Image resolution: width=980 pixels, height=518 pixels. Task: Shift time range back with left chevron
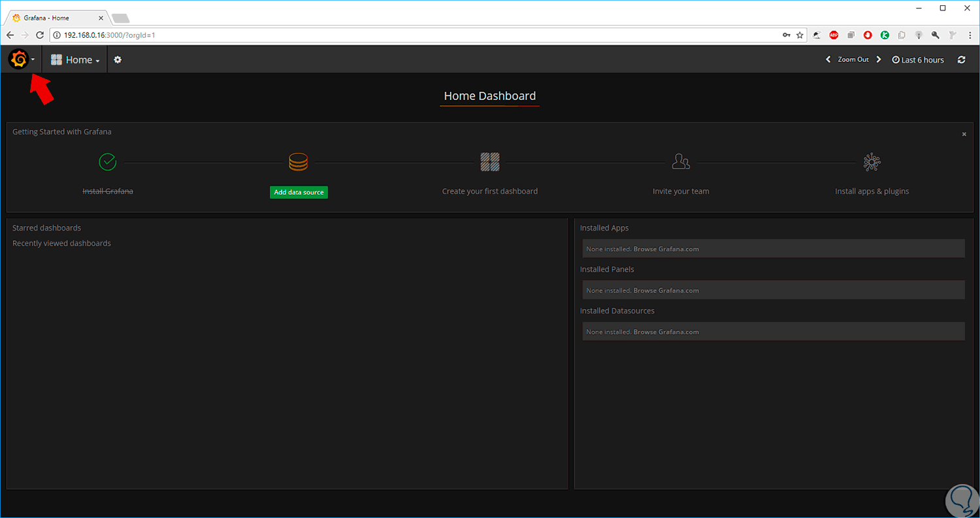coord(828,59)
